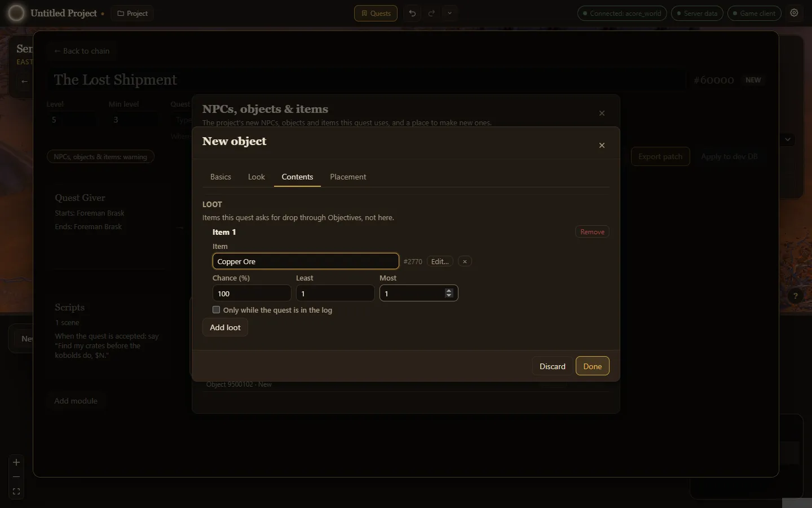
Task: Open the history dropdown chevron beside redo
Action: coord(449,13)
